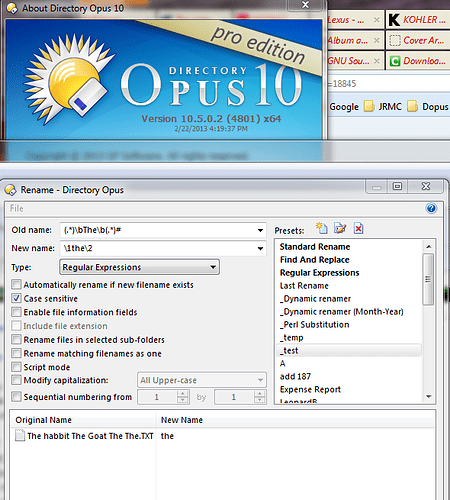
Task: Switch to the Cover Ar browser tab
Action: (418, 41)
